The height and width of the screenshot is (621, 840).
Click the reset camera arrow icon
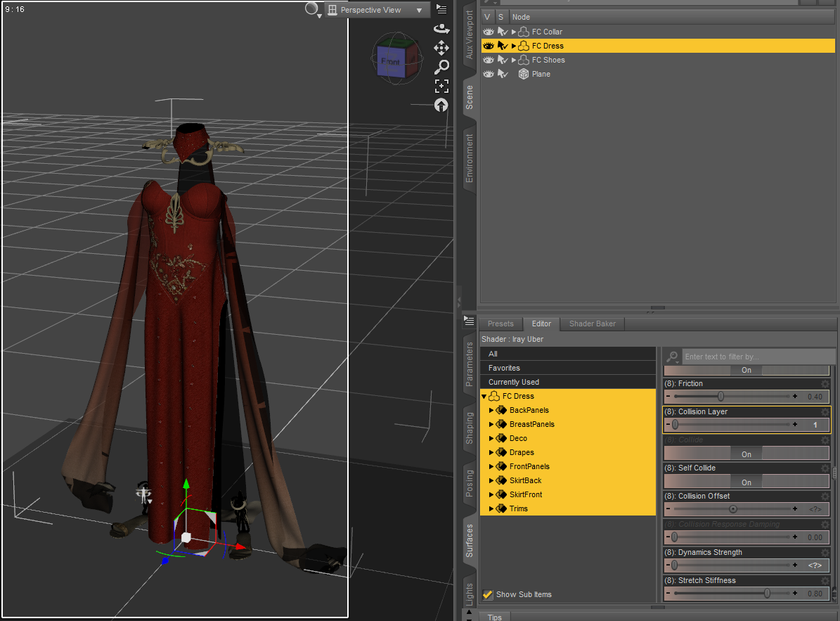[x=441, y=105]
